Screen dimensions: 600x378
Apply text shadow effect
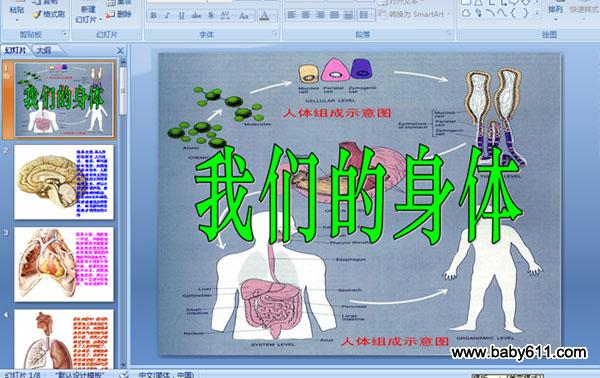pos(211,16)
